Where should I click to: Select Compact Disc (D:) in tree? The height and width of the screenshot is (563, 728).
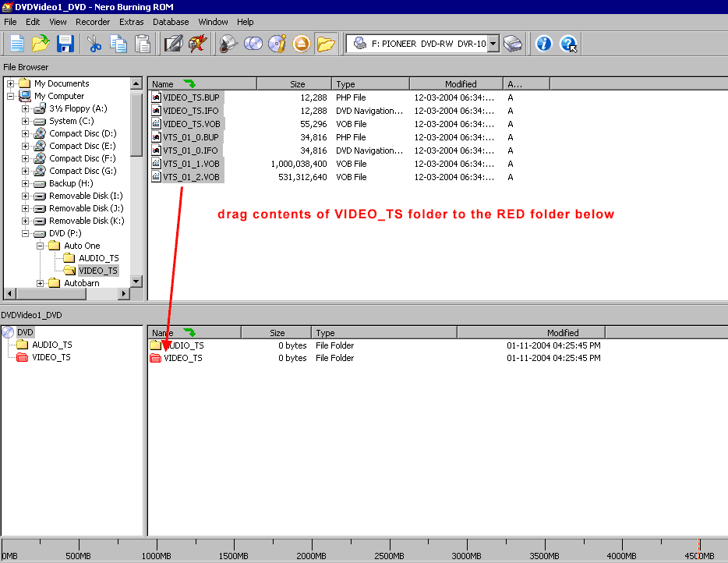click(x=83, y=133)
